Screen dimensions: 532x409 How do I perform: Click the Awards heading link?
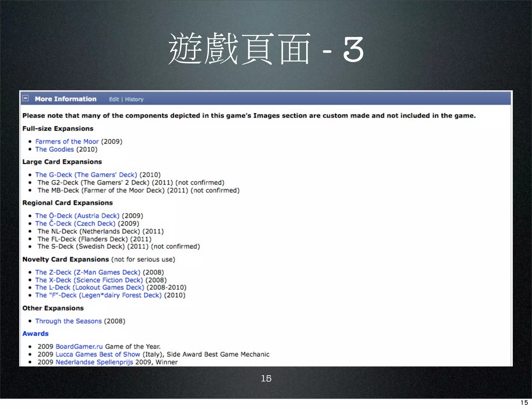tap(35, 333)
